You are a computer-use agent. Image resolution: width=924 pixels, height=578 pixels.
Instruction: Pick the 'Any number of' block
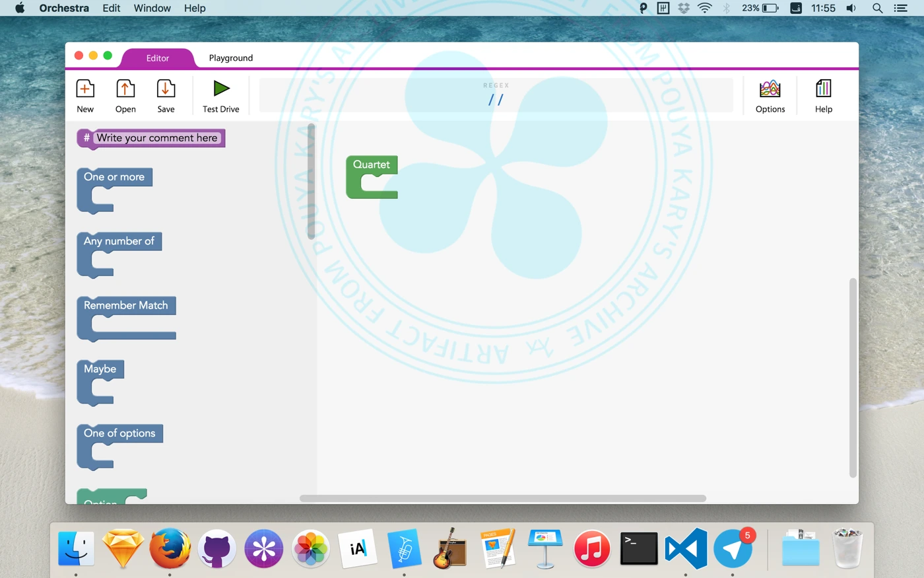119,241
